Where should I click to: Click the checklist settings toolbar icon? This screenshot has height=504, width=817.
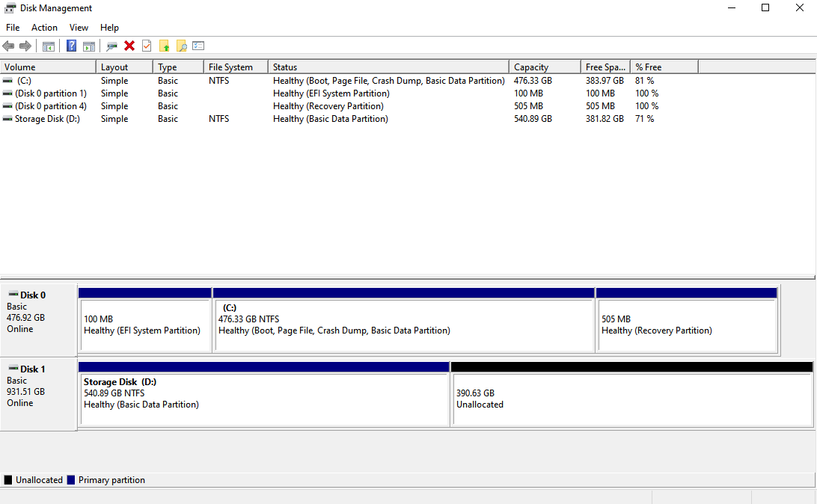pyautogui.click(x=198, y=46)
